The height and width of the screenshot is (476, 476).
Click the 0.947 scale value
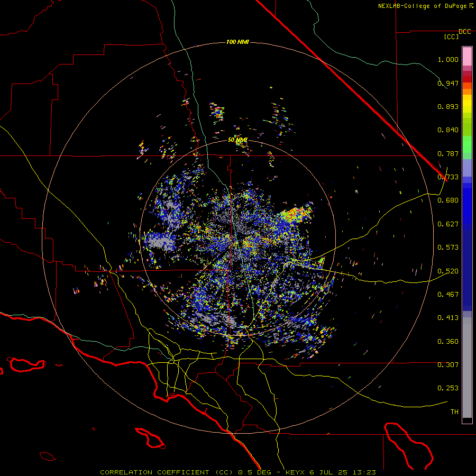tap(448, 83)
